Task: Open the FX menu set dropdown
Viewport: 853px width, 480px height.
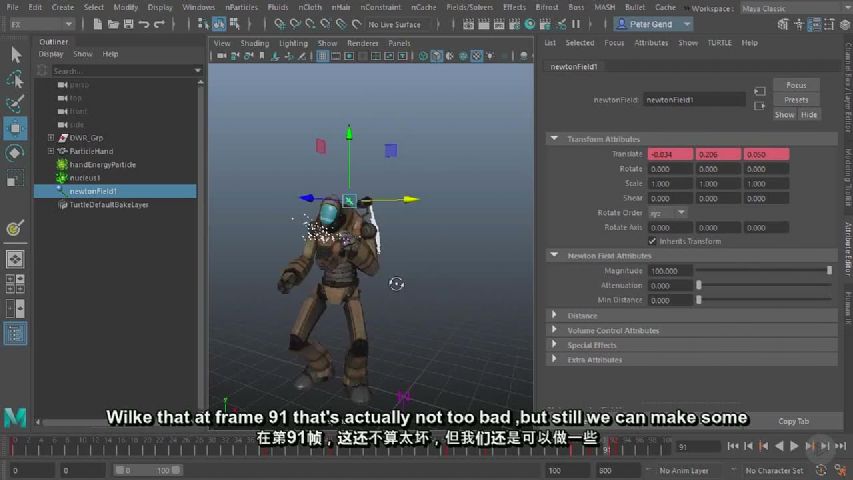Action: coord(41,24)
